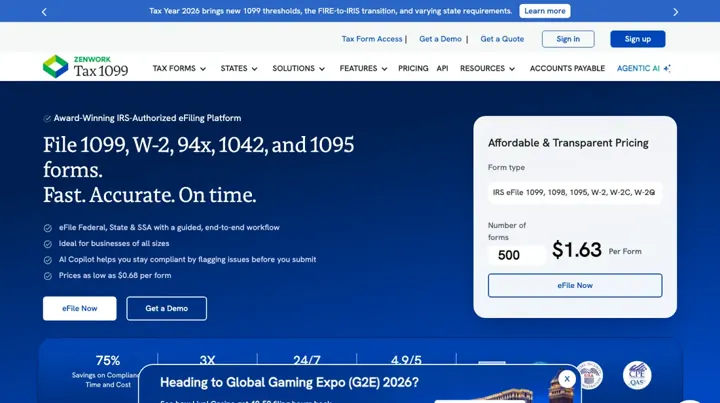Click the hero Get a Demo button
The width and height of the screenshot is (720, 403).
[166, 308]
